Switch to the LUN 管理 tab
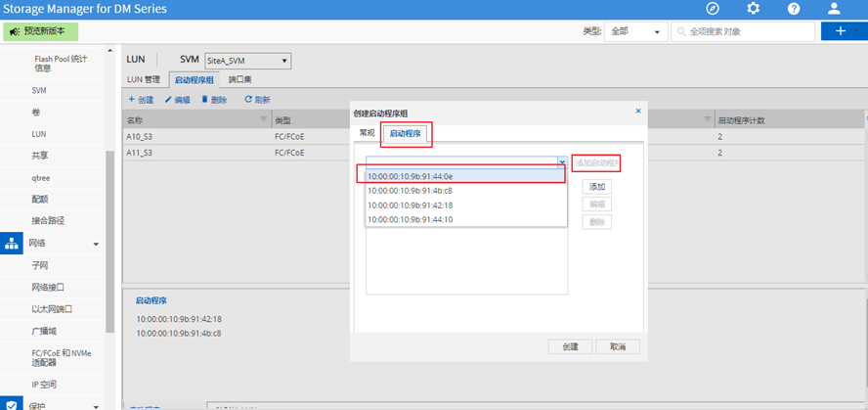 pyautogui.click(x=145, y=79)
